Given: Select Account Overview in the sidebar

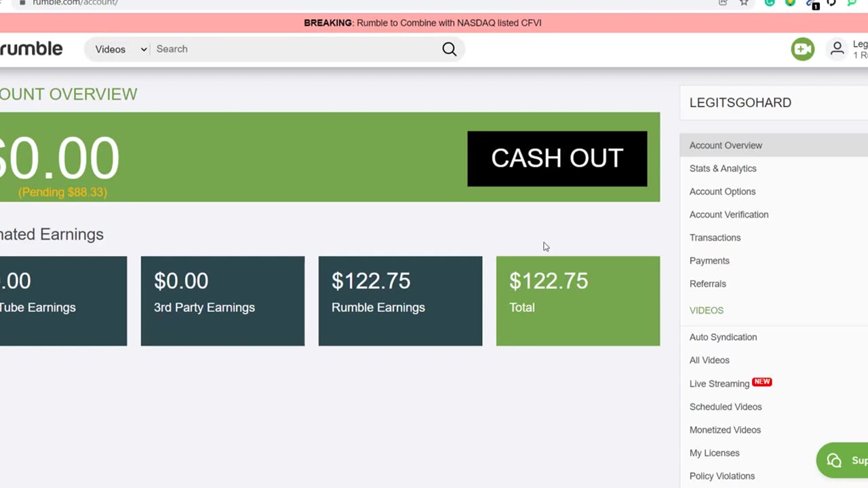Looking at the screenshot, I should pyautogui.click(x=774, y=145).
